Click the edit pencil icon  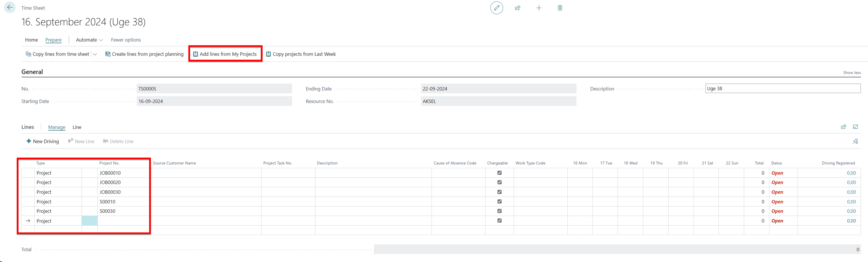point(496,8)
